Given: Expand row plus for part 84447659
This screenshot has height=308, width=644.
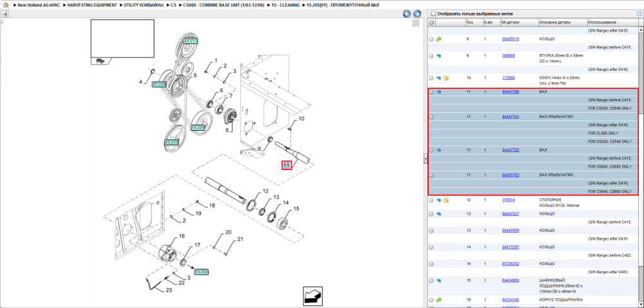Looking at the screenshot, I should pyautogui.click(x=431, y=231).
